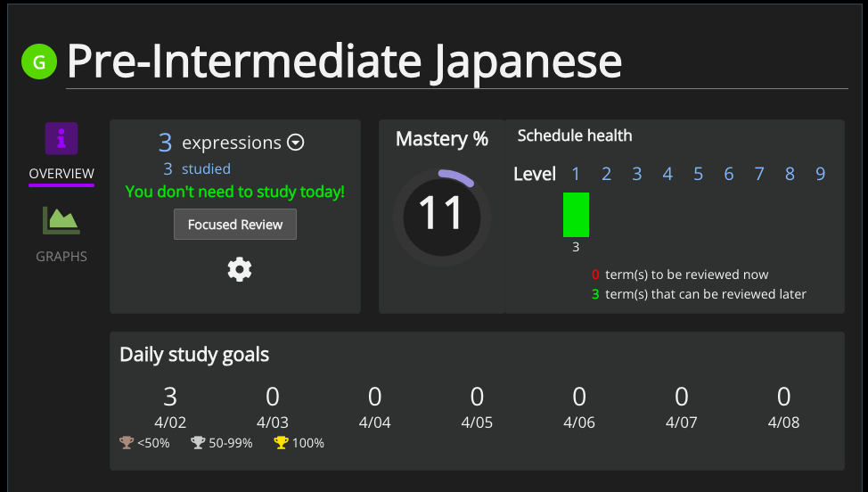Expand the expressions dropdown arrow
Image resolution: width=868 pixels, height=492 pixels.
296,143
